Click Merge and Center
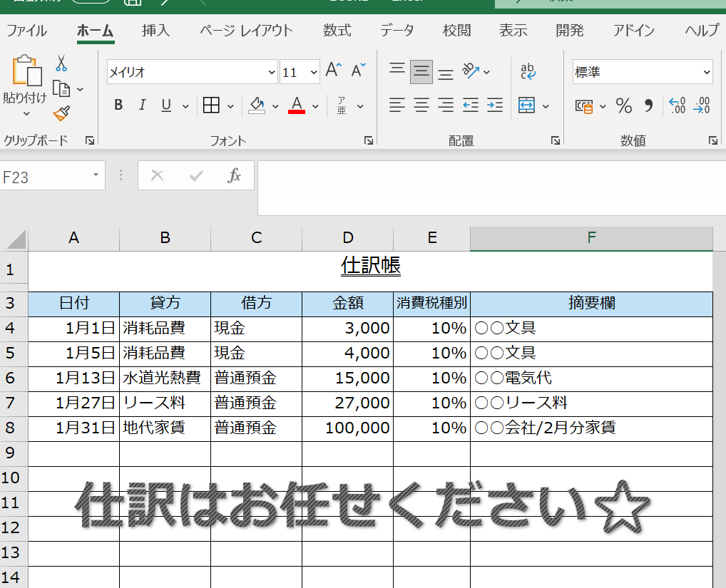The image size is (726, 588). tap(527, 105)
